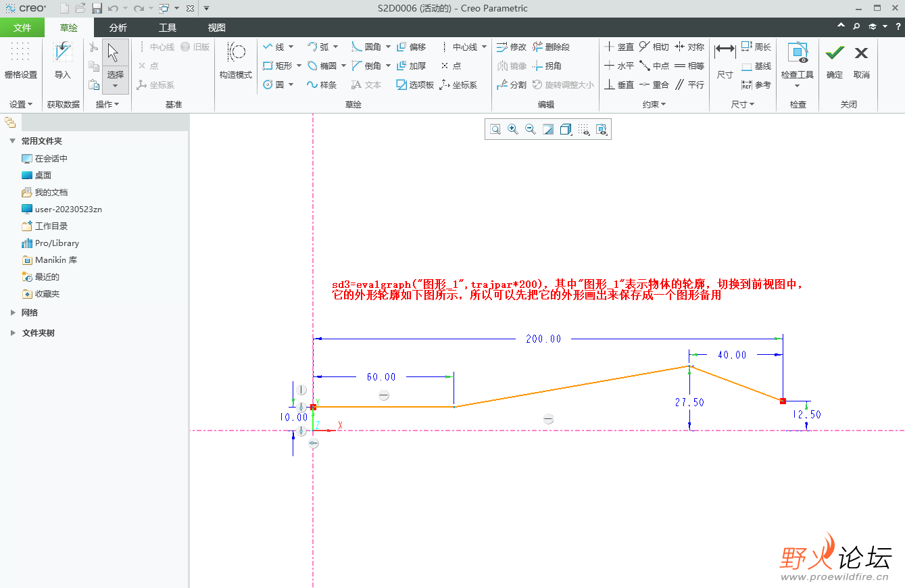Open the 桌面 desktop folder

pyautogui.click(x=36, y=175)
